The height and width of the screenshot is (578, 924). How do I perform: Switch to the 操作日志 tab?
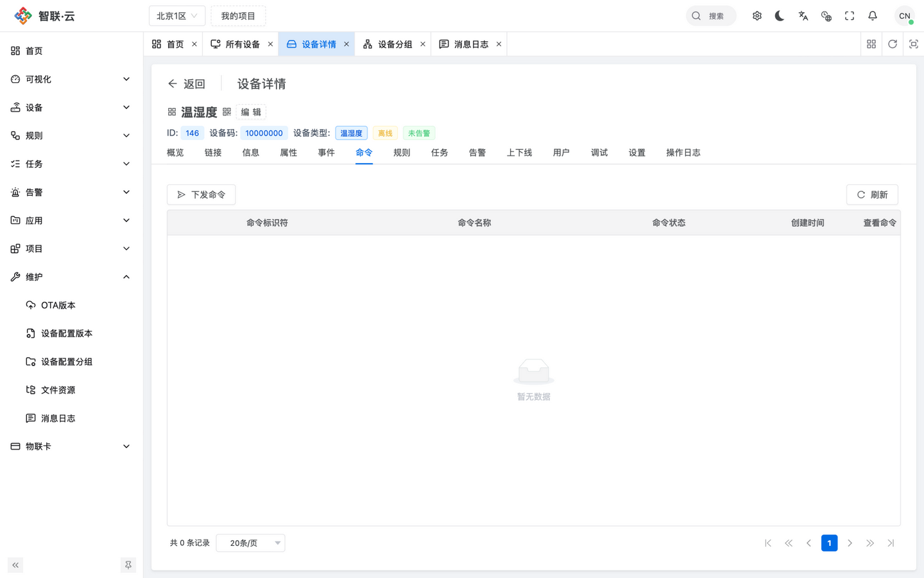[683, 153]
